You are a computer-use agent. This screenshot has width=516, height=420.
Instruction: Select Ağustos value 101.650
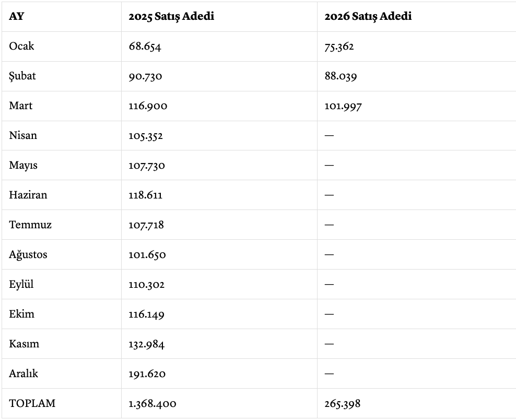147,255
